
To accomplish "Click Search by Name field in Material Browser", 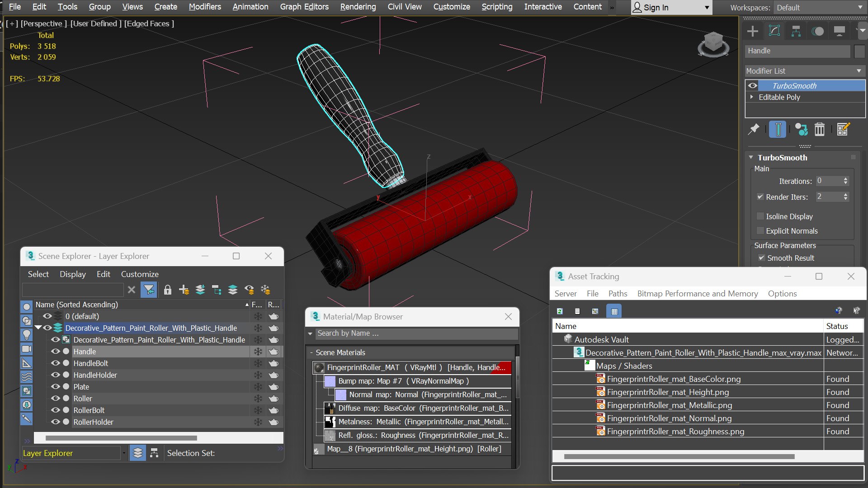I will click(417, 333).
